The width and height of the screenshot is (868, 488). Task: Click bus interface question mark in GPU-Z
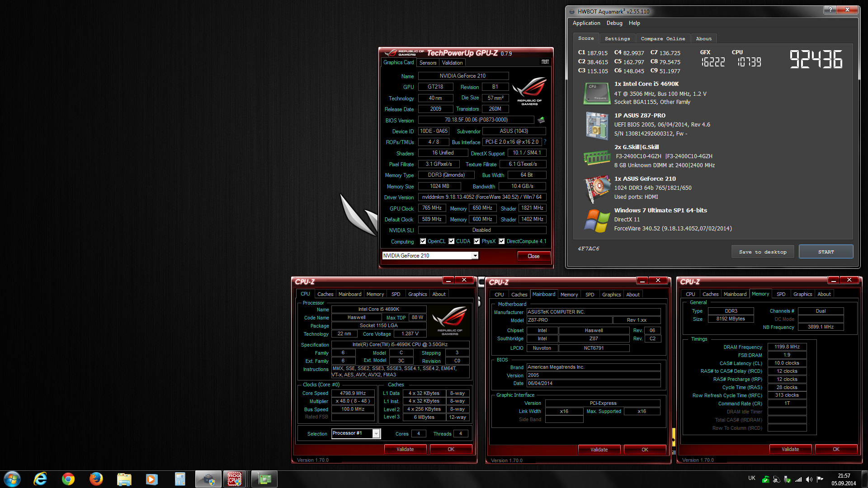545,142
